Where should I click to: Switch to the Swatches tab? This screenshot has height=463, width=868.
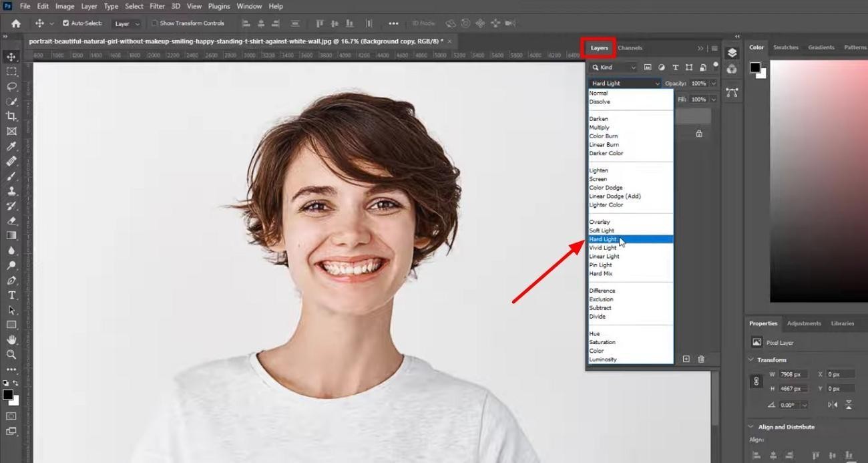(x=786, y=47)
